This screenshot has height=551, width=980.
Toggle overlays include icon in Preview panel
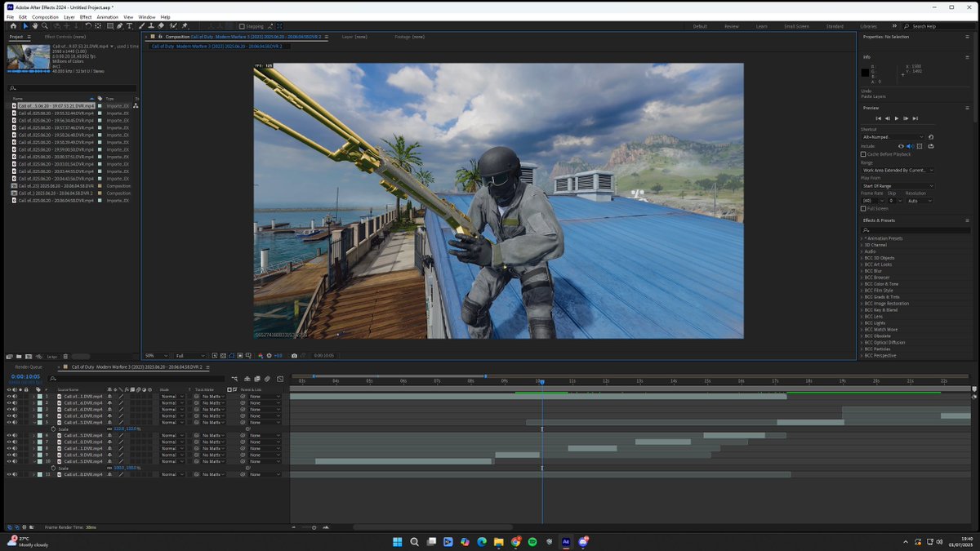(920, 146)
